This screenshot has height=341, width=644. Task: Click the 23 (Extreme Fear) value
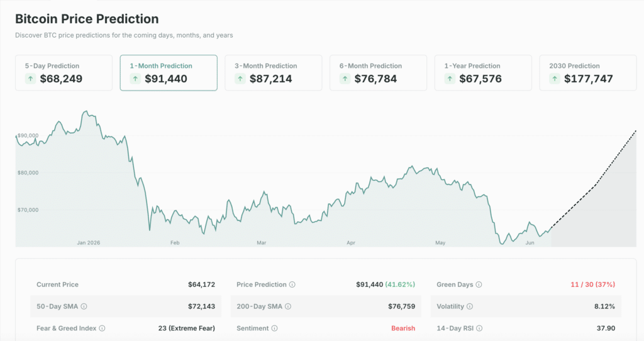click(186, 328)
